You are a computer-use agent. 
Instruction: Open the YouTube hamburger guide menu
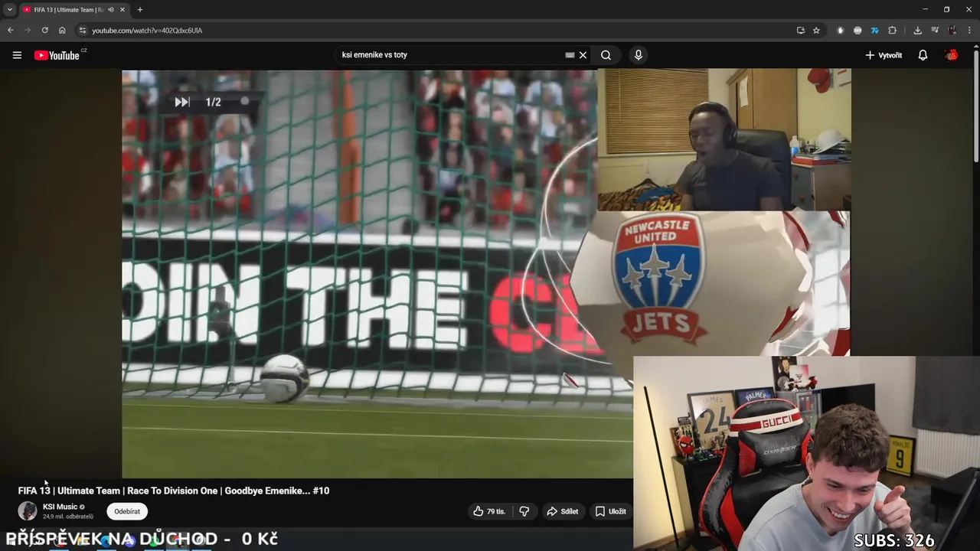(17, 55)
